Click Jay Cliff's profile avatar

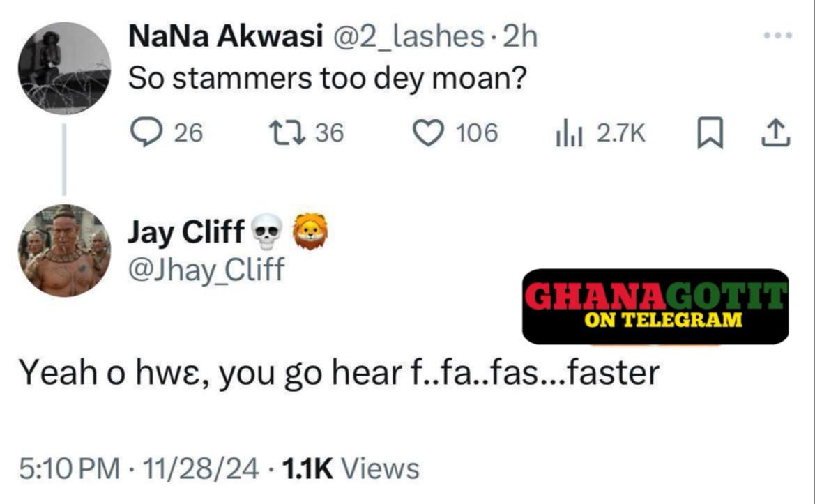63,251
